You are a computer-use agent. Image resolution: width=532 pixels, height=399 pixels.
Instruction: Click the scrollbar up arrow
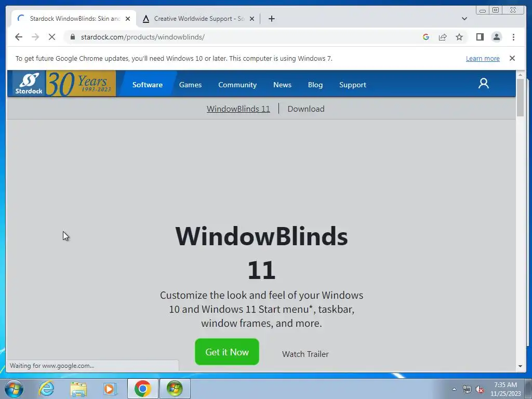520,75
